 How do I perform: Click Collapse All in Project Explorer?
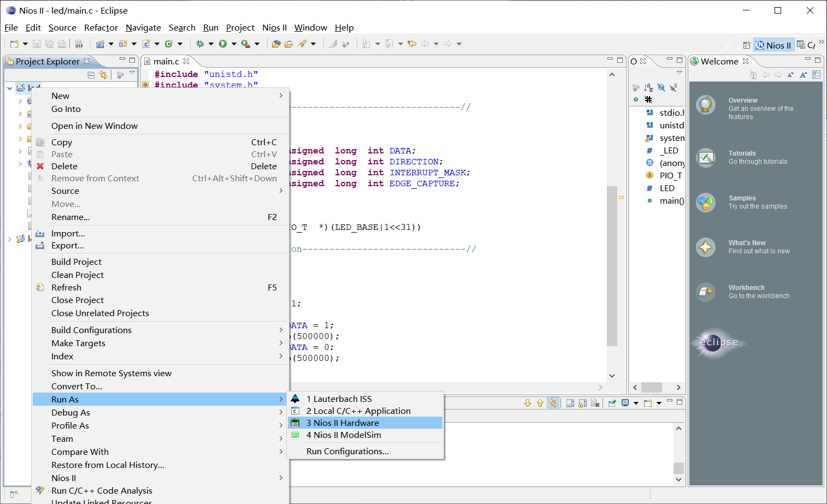(91, 75)
